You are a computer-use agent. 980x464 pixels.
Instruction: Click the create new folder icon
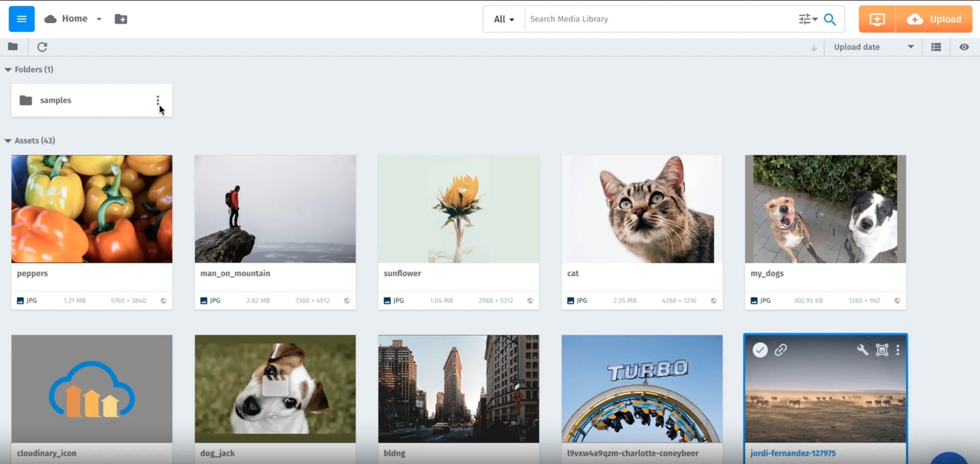(121, 19)
